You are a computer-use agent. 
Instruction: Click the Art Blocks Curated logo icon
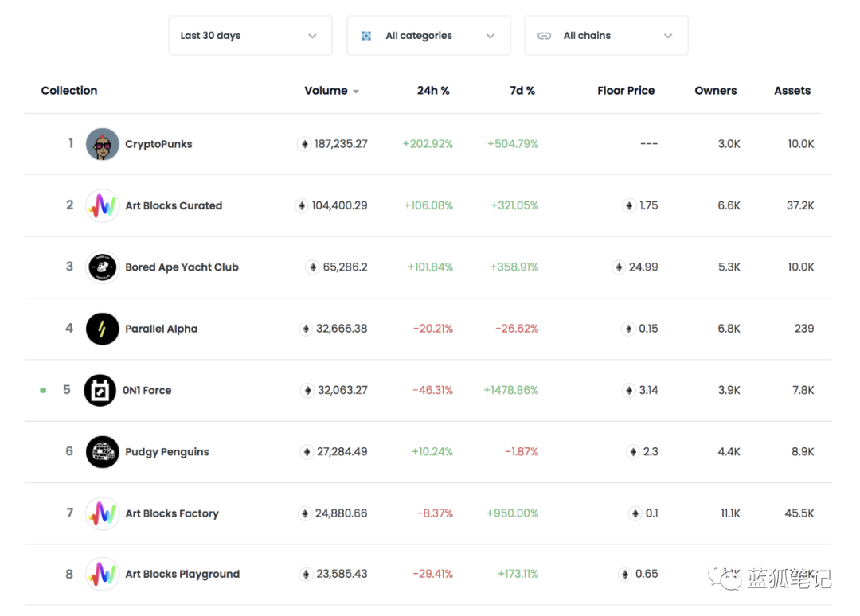103,205
